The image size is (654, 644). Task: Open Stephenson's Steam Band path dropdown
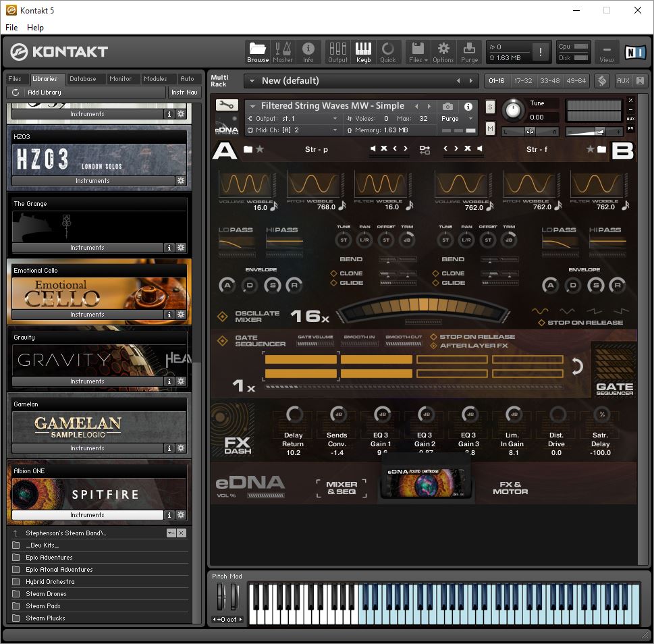click(x=171, y=533)
